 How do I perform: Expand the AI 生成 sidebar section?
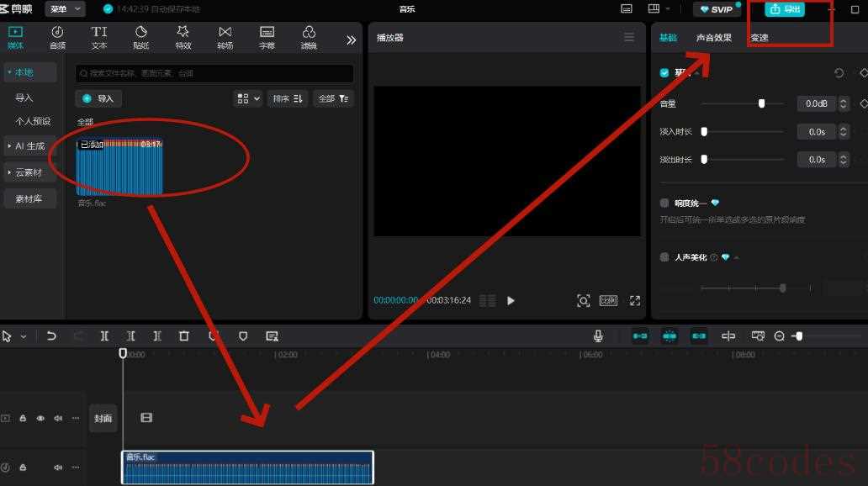tap(29, 145)
